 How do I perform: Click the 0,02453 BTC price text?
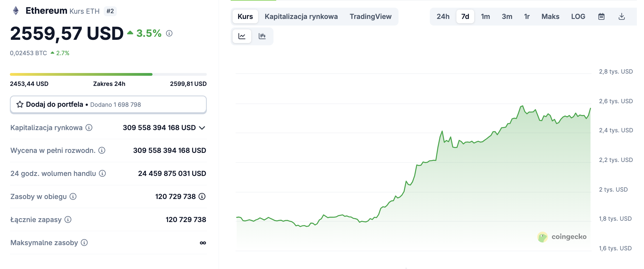pos(29,53)
